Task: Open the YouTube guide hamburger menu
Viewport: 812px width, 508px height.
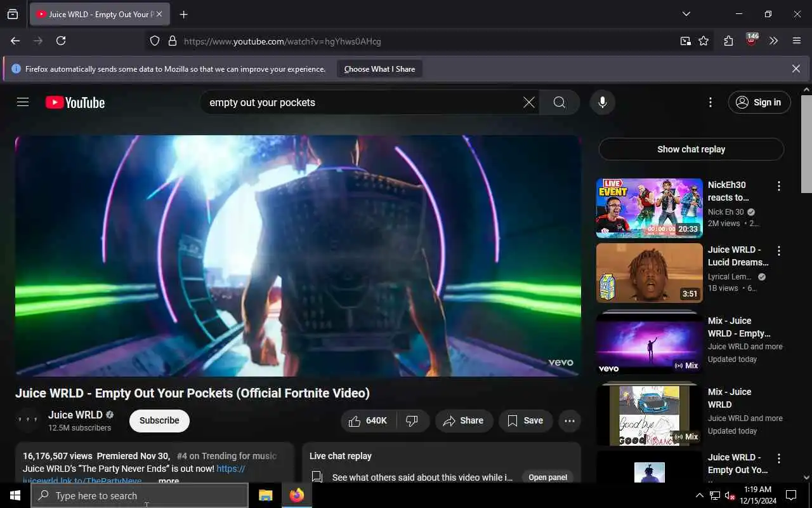Action: (x=23, y=102)
